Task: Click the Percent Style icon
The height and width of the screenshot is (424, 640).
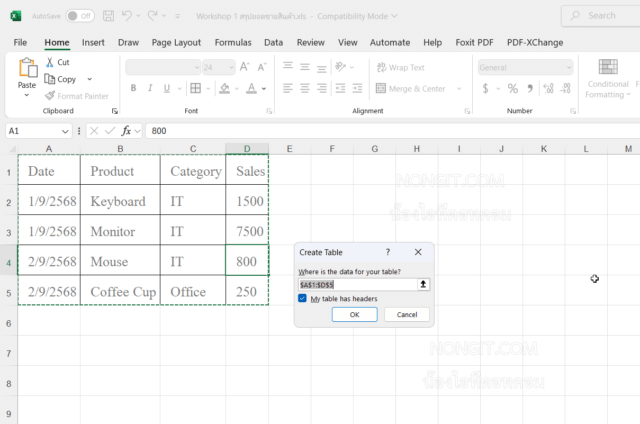Action: 513,88
